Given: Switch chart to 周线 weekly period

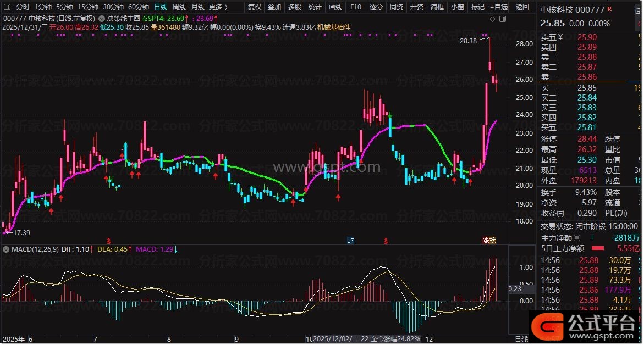Looking at the screenshot, I should pos(179,7).
